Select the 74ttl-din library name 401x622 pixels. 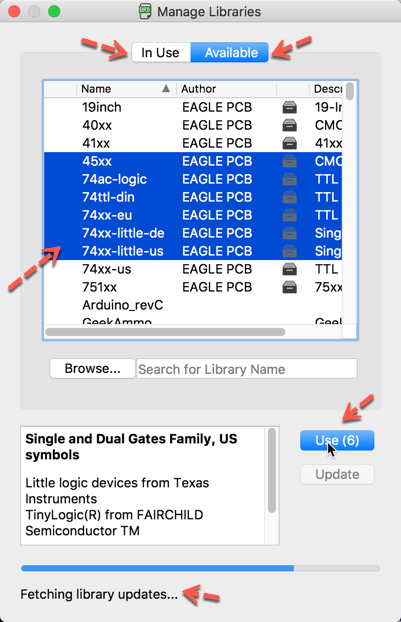click(x=108, y=197)
